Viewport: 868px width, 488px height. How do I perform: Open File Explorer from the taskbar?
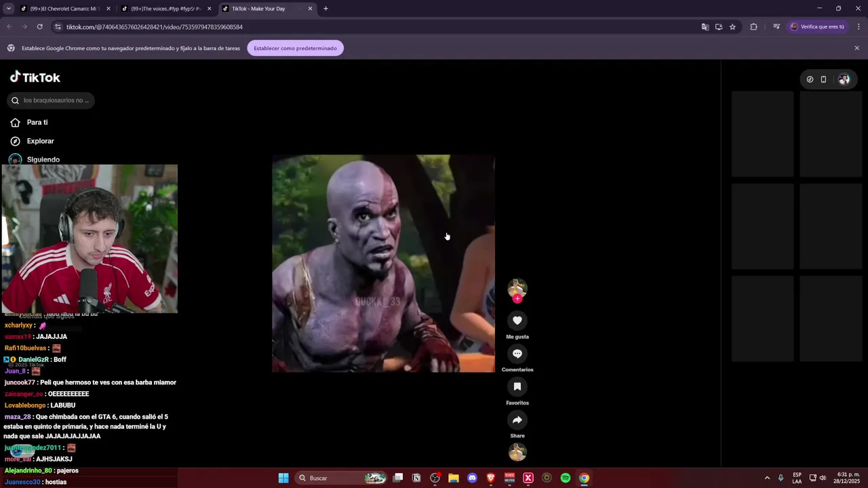coord(454,478)
